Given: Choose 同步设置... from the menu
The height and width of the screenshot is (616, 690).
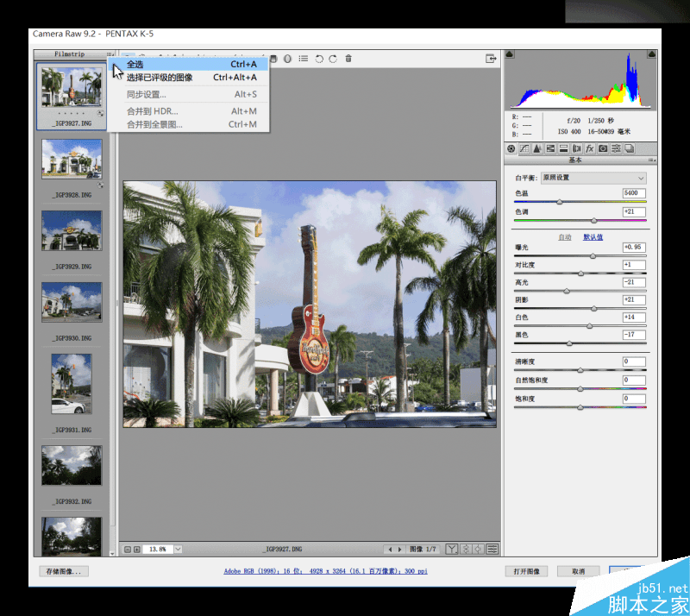Looking at the screenshot, I should pyautogui.click(x=189, y=94).
